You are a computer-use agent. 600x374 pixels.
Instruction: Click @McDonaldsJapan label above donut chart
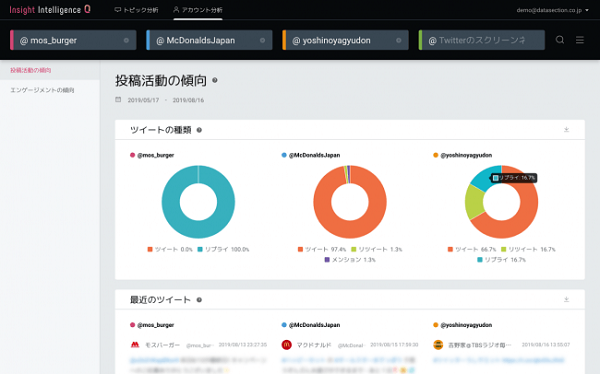[x=314, y=155]
